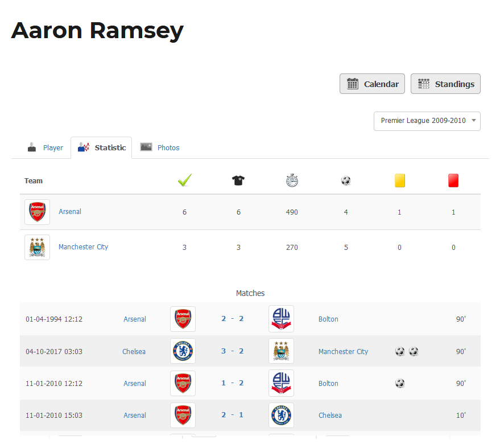Open the Chelsea away team link in last match
Viewport: 500px width, 448px height.
coord(330,416)
